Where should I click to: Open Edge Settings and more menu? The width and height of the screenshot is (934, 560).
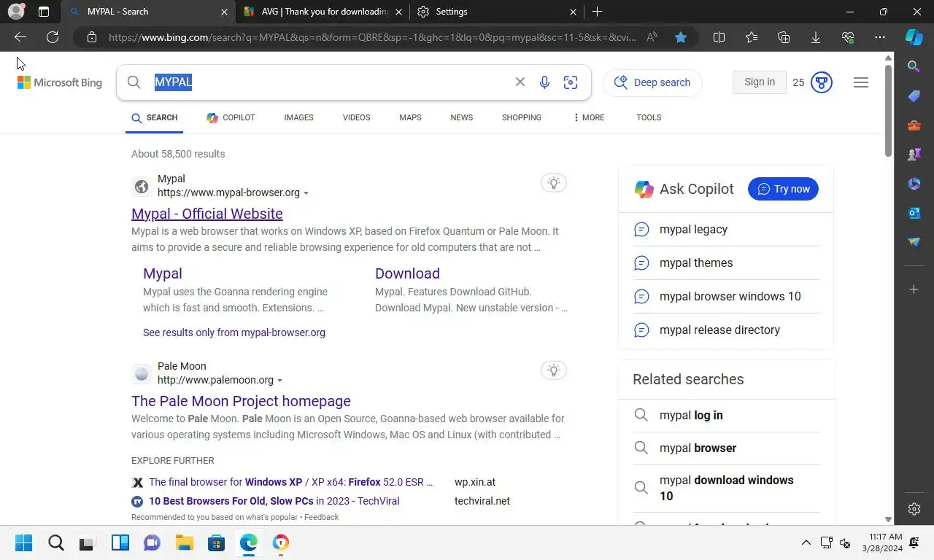coord(880,37)
